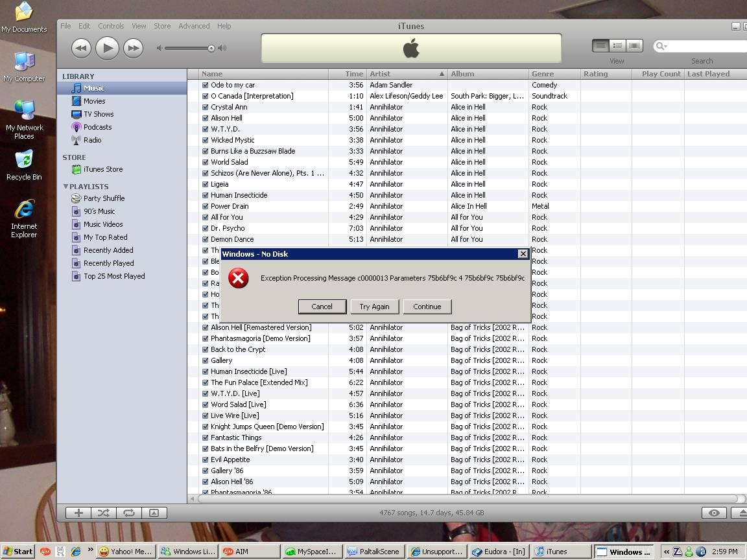The image size is (747, 560).
Task: Toggle repeat playback mode
Action: pos(128,513)
